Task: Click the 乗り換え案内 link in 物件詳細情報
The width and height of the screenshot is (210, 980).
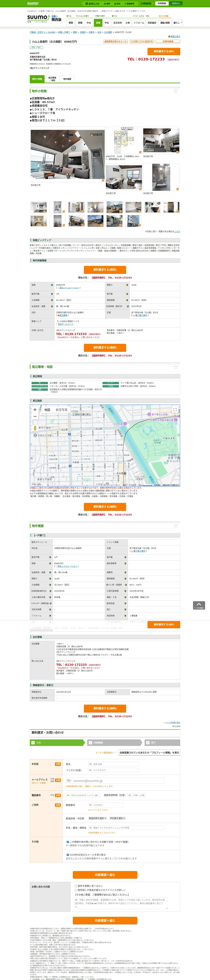Action: 141,315
